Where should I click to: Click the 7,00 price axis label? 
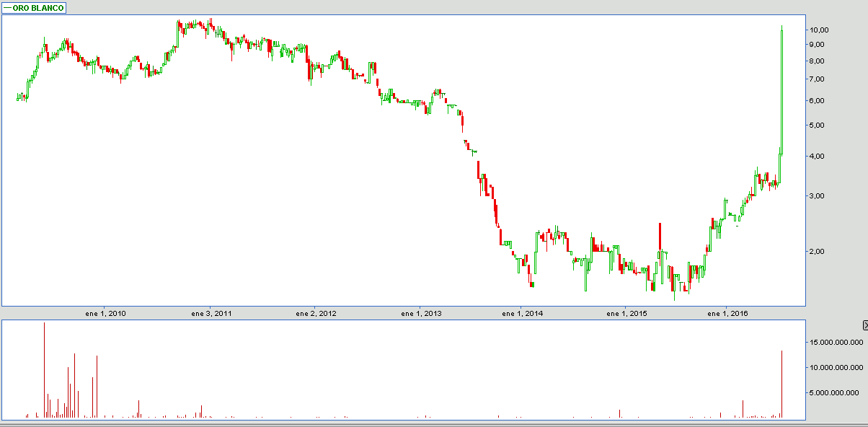pos(817,79)
